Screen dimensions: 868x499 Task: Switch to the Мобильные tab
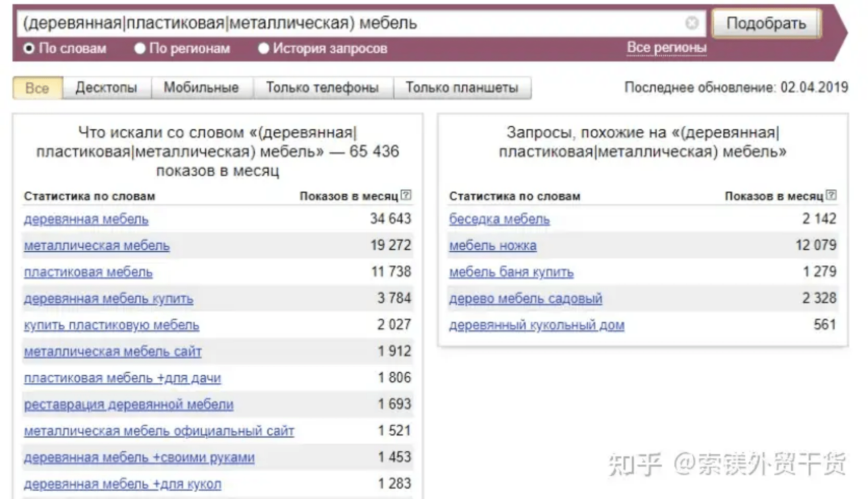coord(201,88)
